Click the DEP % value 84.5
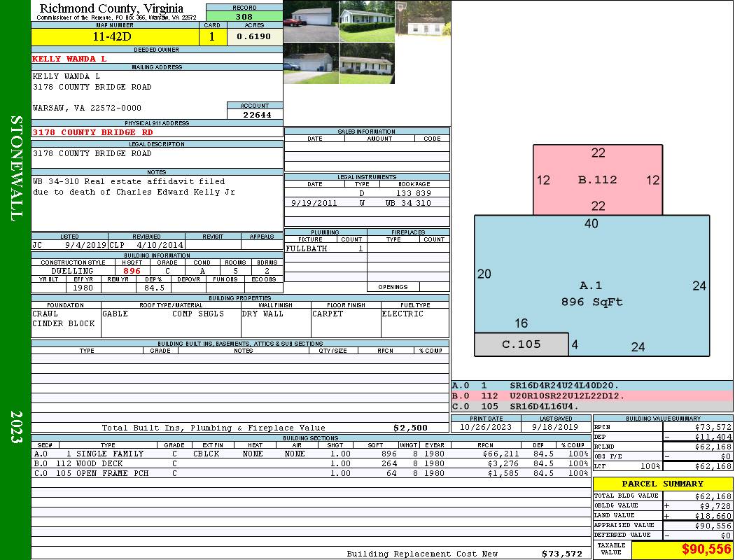Image resolution: width=735 pixels, height=560 pixels. tap(154, 288)
